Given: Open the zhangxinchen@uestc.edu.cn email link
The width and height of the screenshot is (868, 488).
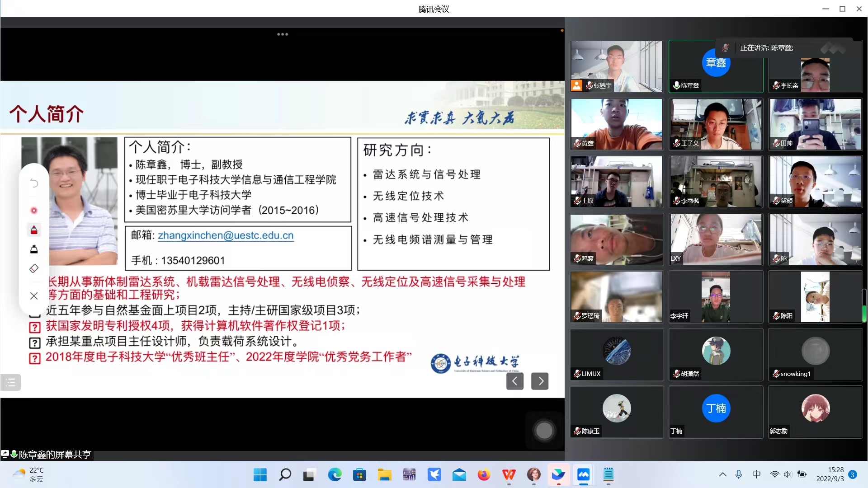Looking at the screenshot, I should pos(226,235).
